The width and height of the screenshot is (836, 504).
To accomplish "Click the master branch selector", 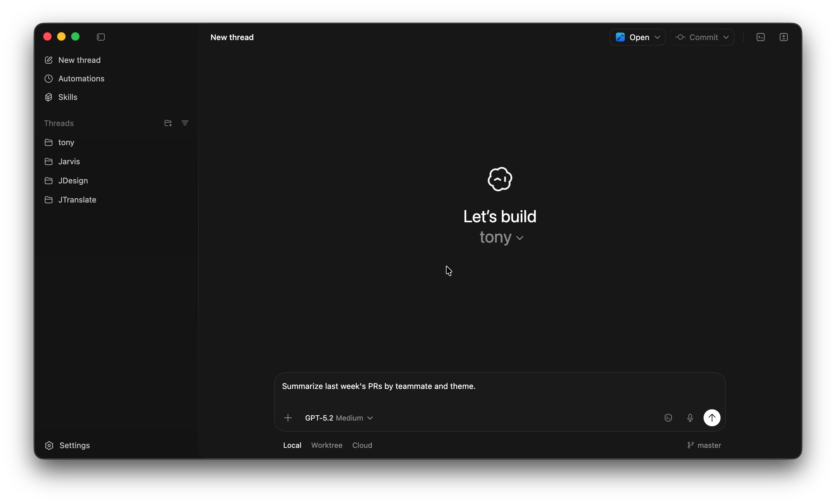I will 704,445.
